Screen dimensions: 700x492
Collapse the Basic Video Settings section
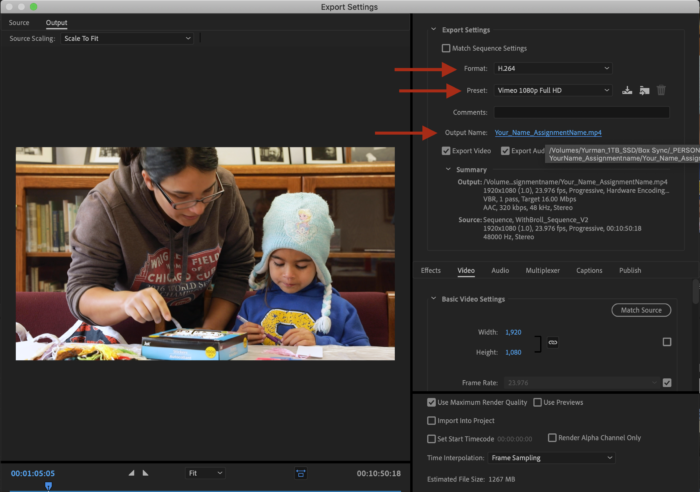(x=433, y=299)
